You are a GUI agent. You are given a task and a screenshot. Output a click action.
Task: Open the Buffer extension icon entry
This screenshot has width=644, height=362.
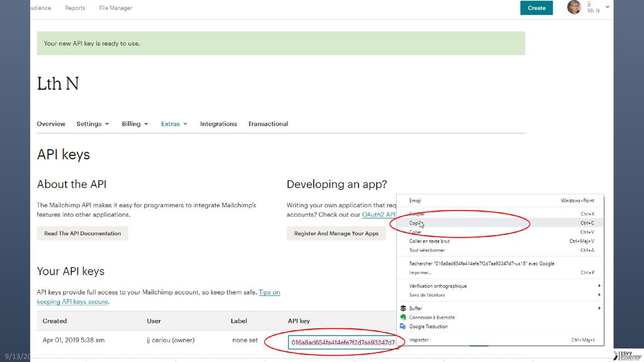point(403,308)
